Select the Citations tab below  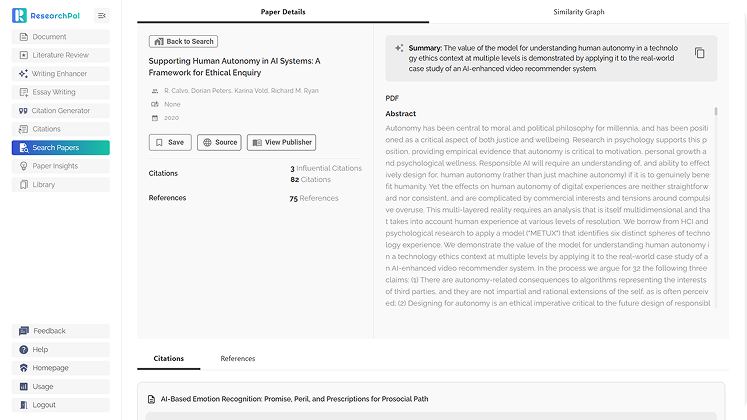click(x=169, y=359)
